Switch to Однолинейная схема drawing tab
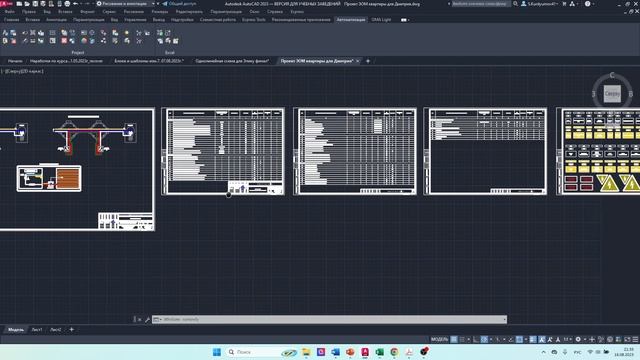The image size is (640, 360). [232, 61]
